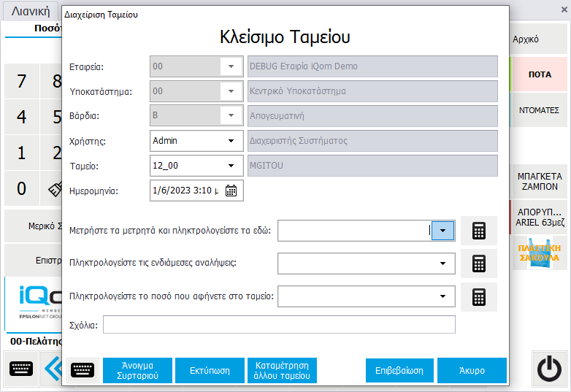This screenshot has width=571, height=392.
Task: Click the Εκτύπωση button
Action: (x=209, y=371)
